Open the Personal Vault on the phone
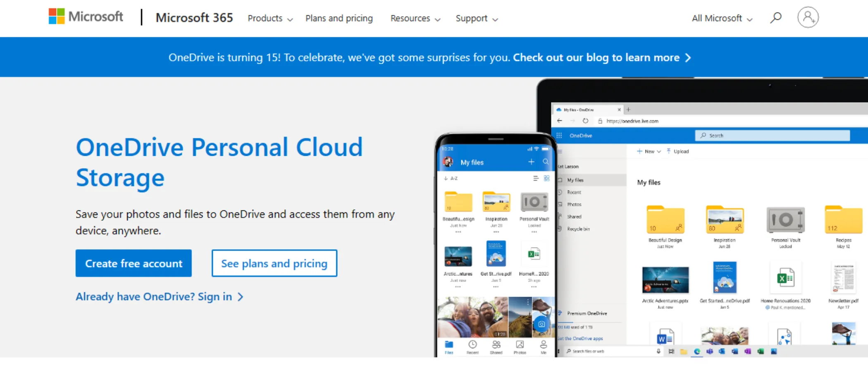 click(x=534, y=203)
